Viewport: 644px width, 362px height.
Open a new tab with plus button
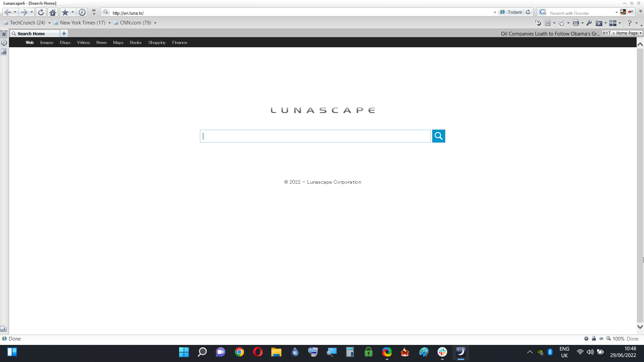[64, 34]
